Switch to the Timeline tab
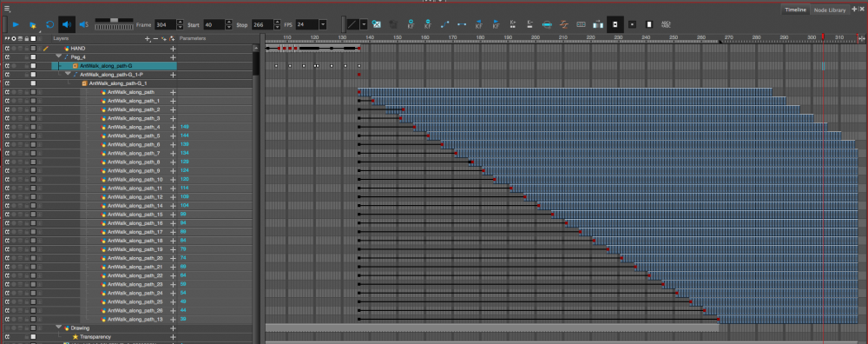This screenshot has height=344, width=868. 795,10
